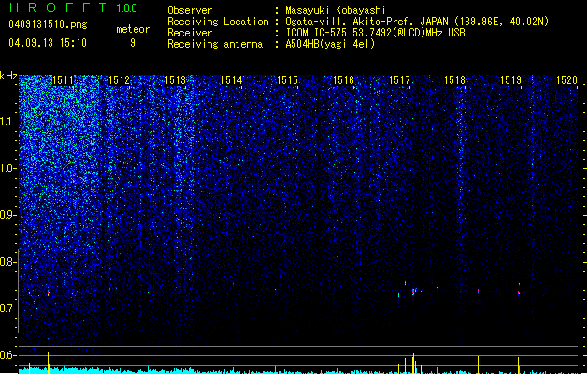Click the 1.1 kHz axis label

tap(7, 122)
